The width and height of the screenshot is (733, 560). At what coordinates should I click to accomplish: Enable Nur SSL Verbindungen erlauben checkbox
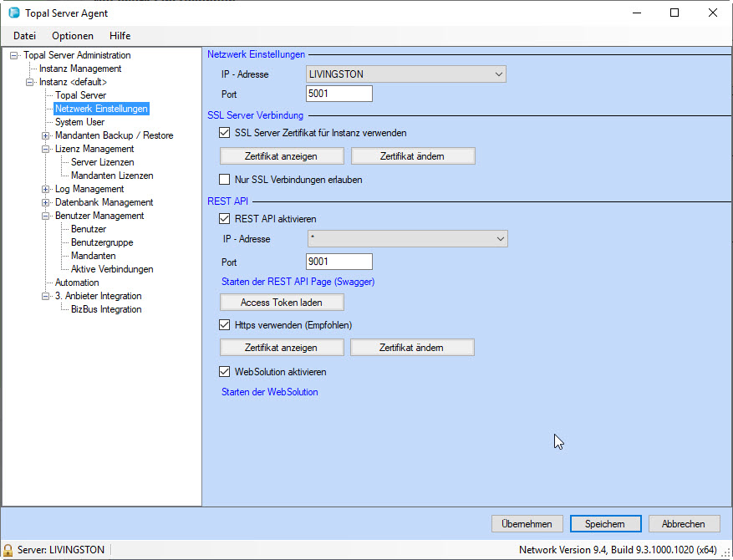pyautogui.click(x=224, y=179)
